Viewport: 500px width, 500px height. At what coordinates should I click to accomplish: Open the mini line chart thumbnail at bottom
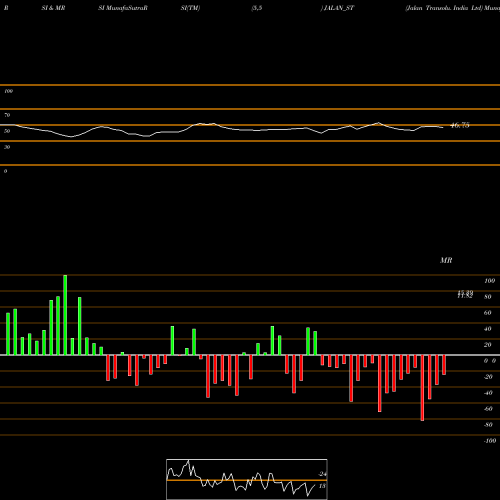point(247,479)
